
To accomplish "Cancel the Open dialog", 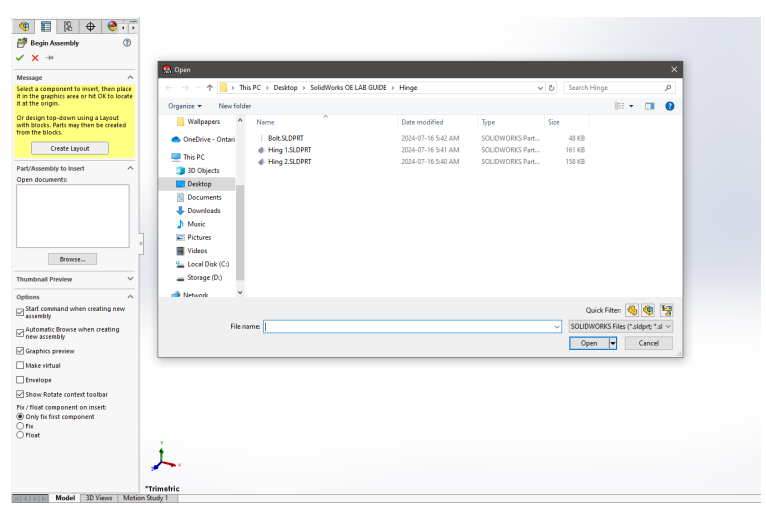I will tap(649, 343).
